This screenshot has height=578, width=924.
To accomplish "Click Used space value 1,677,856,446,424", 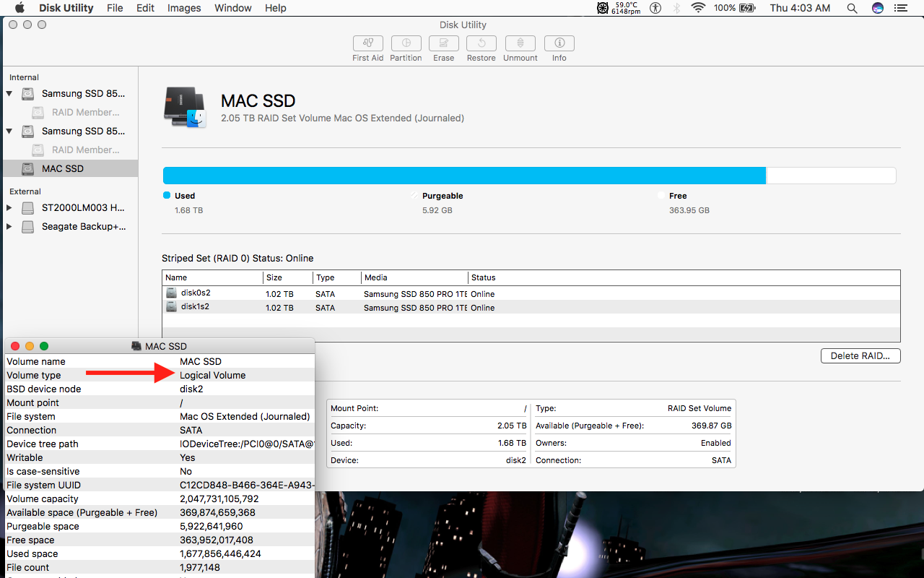I will (220, 553).
